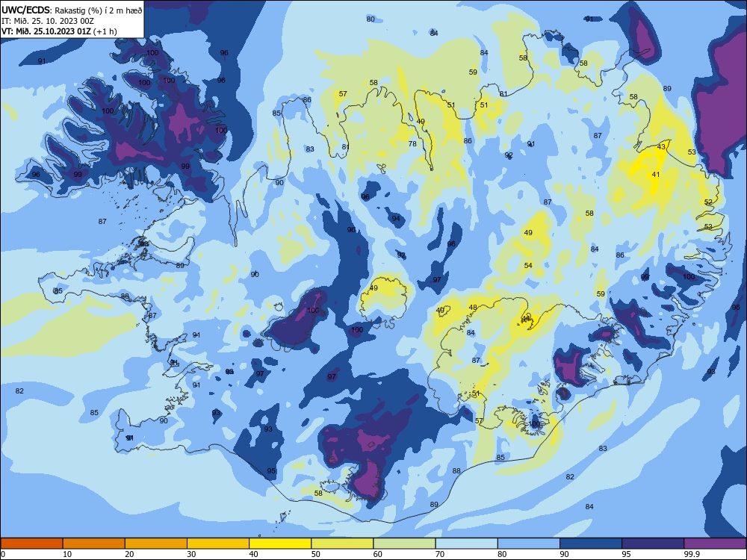This screenshot has height=560, width=747.
Task: Click the purple above-99.9 legend swatch
Action: [715, 544]
